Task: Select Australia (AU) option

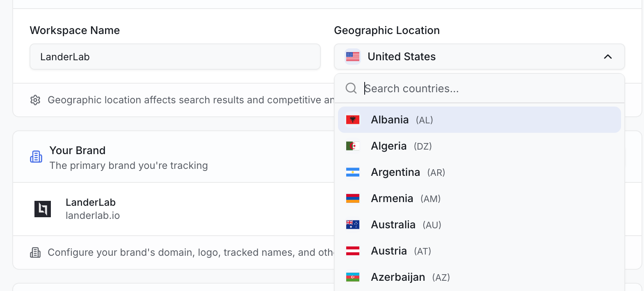Action: pos(480,225)
